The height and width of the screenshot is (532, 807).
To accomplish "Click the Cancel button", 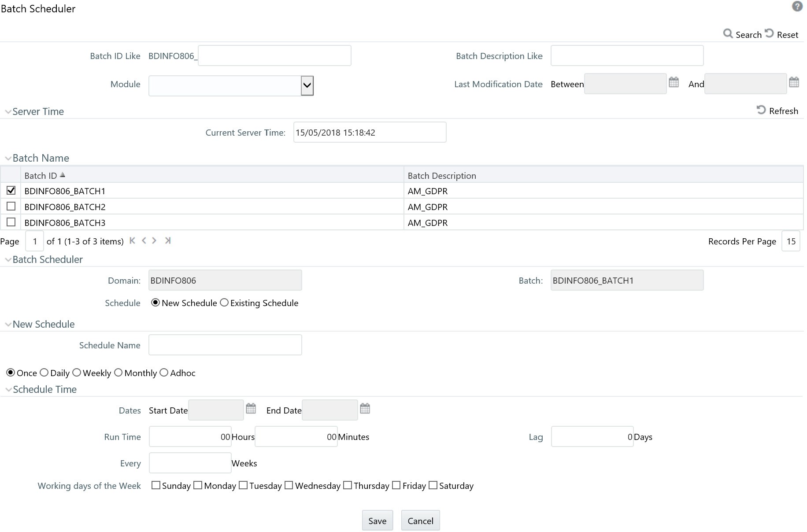I will click(421, 521).
